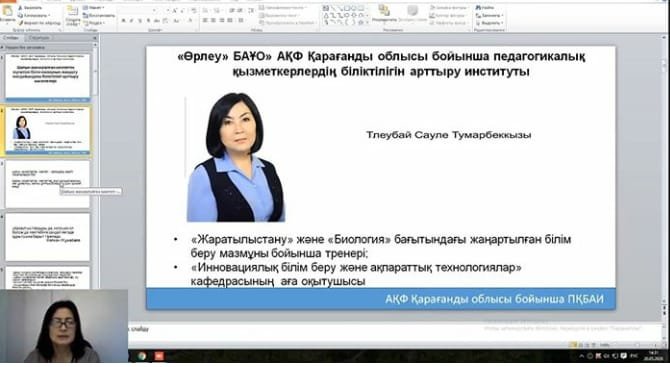Toggle Bold text formatting

tap(124, 21)
